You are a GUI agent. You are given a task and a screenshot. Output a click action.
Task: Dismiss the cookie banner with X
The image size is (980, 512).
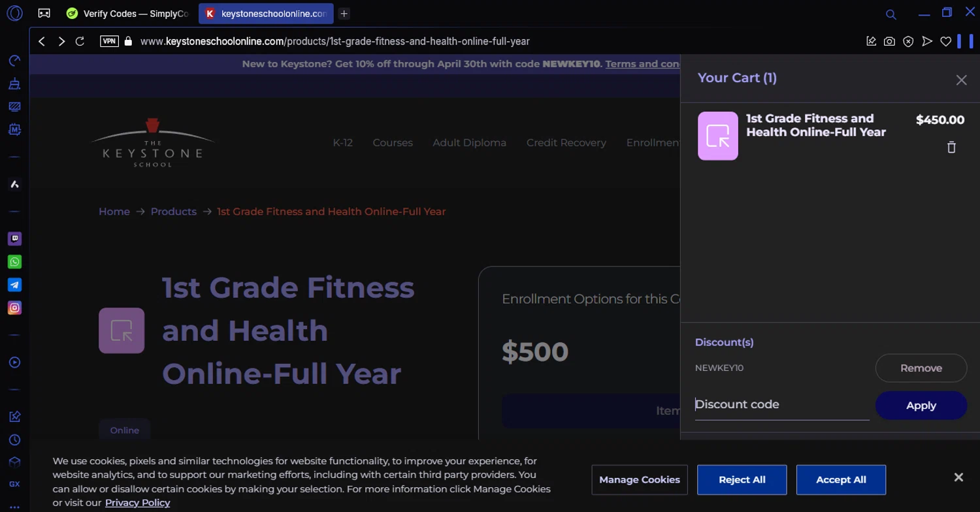pyautogui.click(x=958, y=477)
